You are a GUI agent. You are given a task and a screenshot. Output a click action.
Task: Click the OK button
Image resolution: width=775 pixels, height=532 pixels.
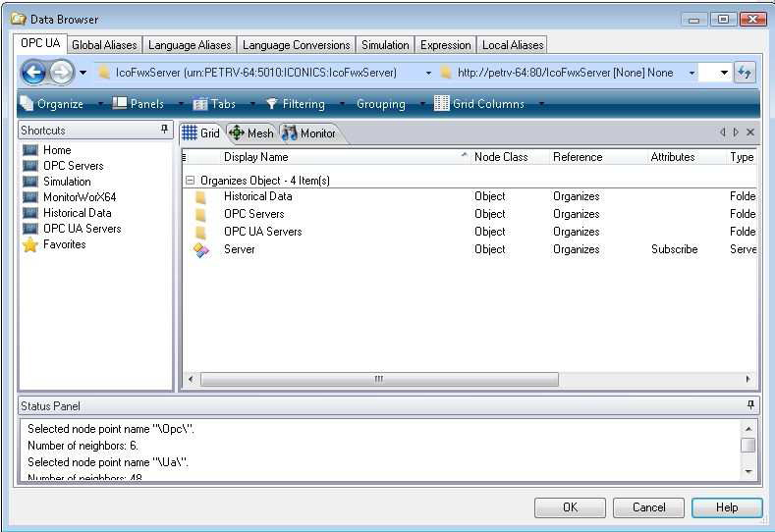pyautogui.click(x=570, y=507)
